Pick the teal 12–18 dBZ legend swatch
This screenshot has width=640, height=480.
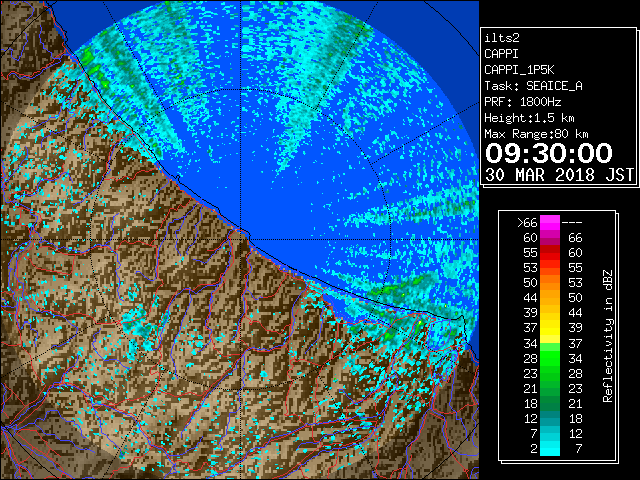[550, 418]
